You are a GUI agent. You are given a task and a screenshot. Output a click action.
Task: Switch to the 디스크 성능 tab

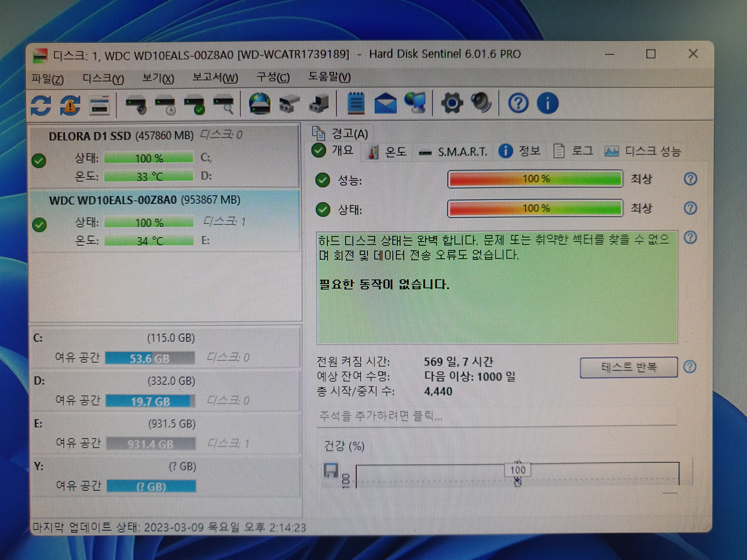click(643, 151)
